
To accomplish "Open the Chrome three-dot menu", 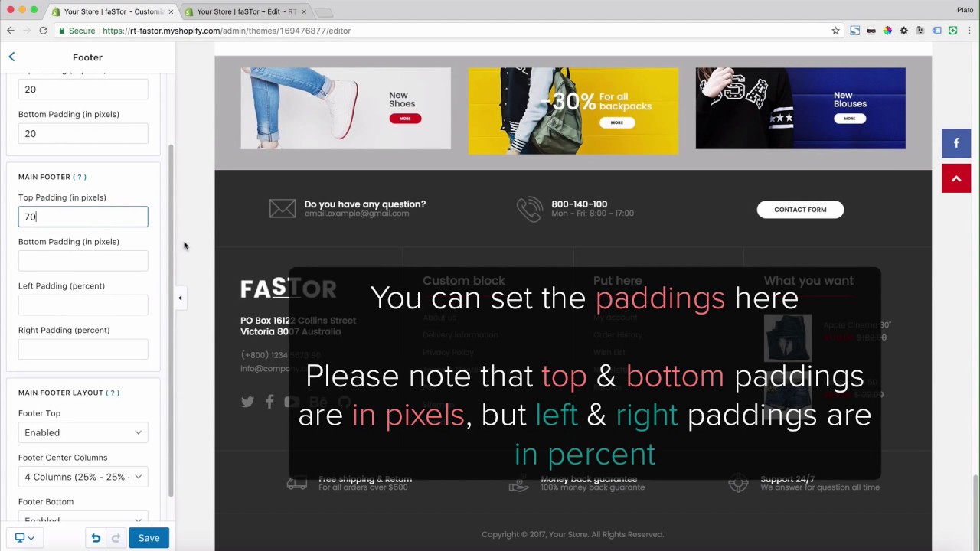I will click(969, 31).
